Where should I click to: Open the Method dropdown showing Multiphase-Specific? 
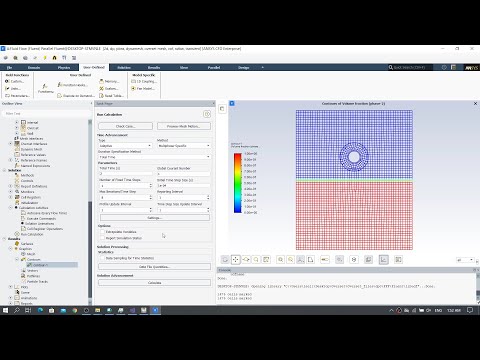[184, 146]
